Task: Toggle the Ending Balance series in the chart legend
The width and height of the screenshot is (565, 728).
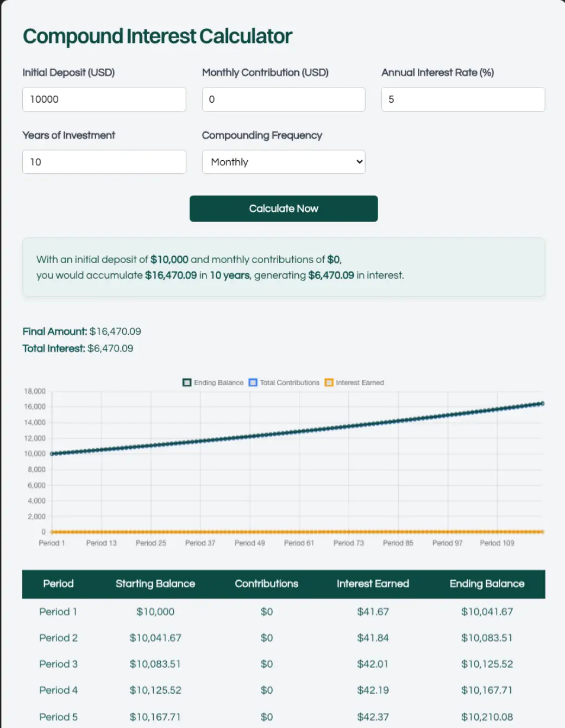Action: click(x=212, y=382)
